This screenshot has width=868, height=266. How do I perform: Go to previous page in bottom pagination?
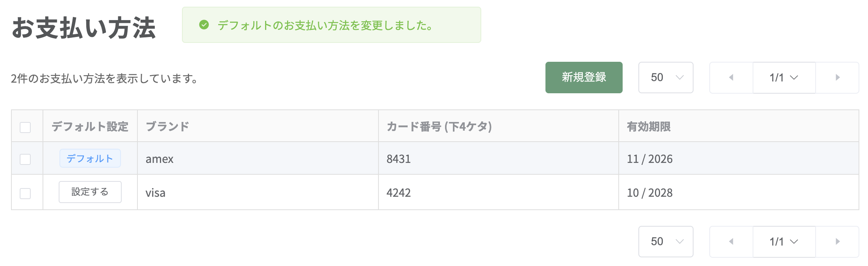pos(731,242)
